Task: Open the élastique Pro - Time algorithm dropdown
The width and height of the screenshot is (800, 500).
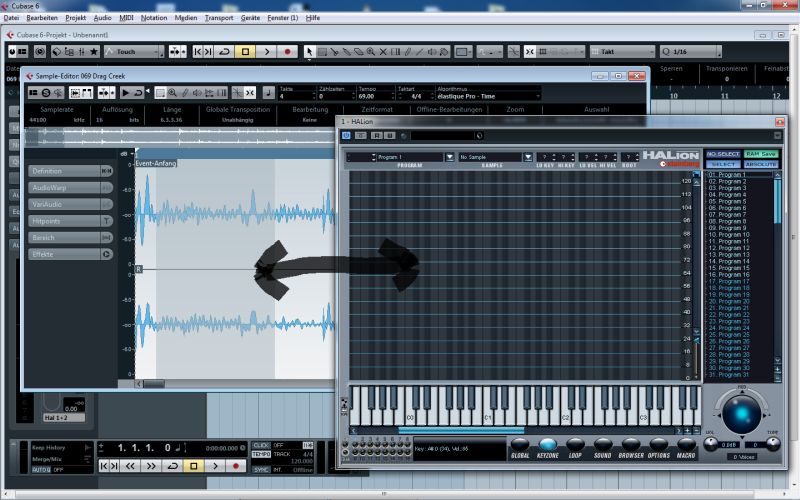Action: (488, 96)
